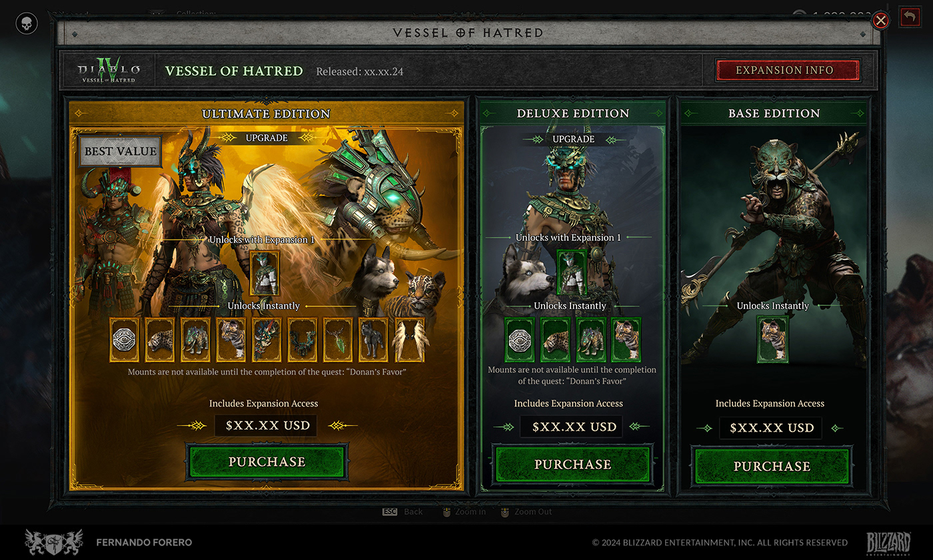Select the armored mount item in Ultimate Edition
Viewport: 933px width, 560px height.
[196, 340]
